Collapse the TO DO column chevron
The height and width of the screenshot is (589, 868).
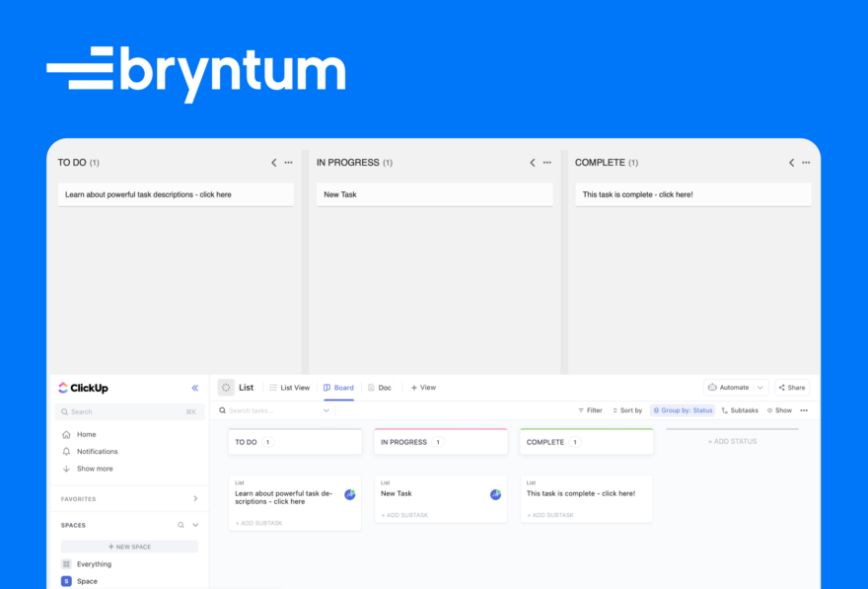click(273, 162)
